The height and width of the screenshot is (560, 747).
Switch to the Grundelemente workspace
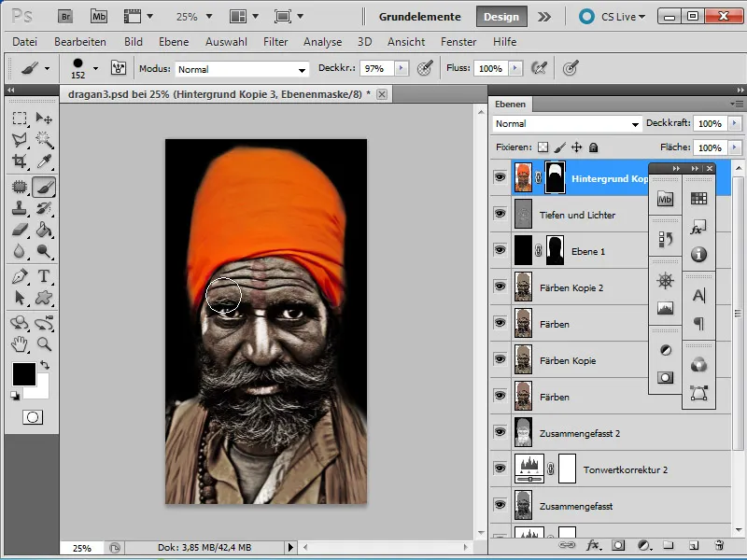419,17
